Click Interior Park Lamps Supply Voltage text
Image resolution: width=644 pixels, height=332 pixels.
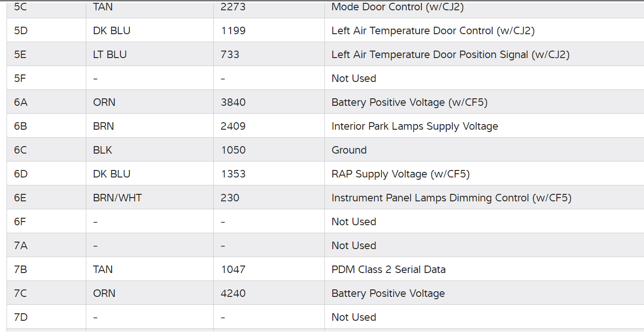414,126
